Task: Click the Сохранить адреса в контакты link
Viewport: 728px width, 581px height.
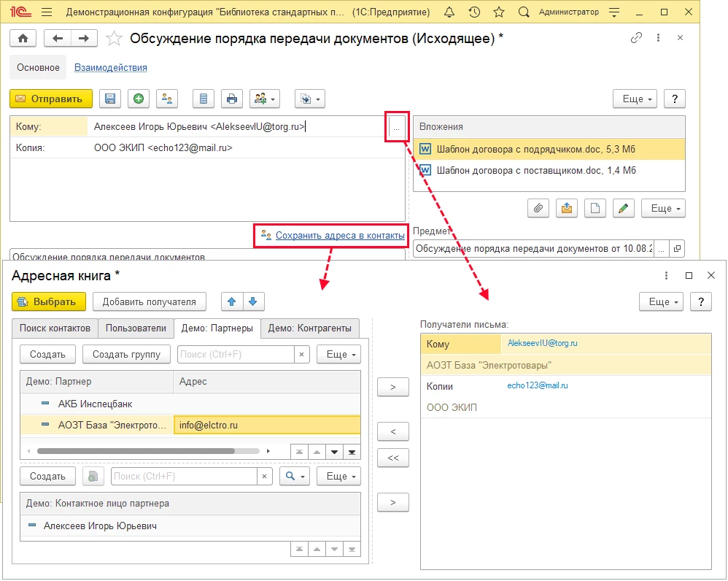Action: (x=339, y=236)
